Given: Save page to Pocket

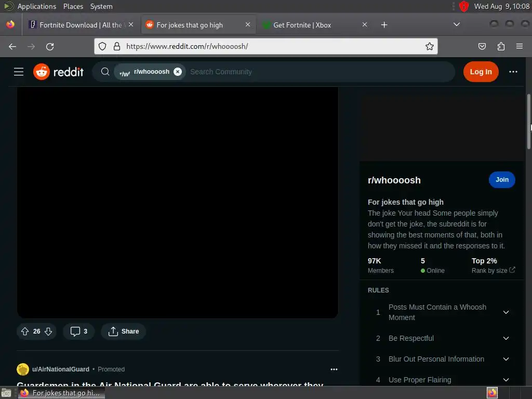Looking at the screenshot, I should [x=482, y=46].
